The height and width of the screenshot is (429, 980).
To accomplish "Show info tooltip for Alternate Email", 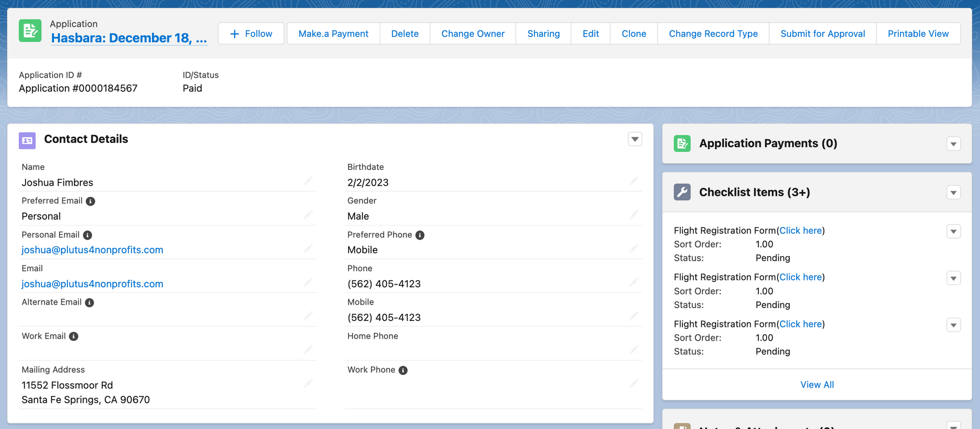I will coord(89,302).
